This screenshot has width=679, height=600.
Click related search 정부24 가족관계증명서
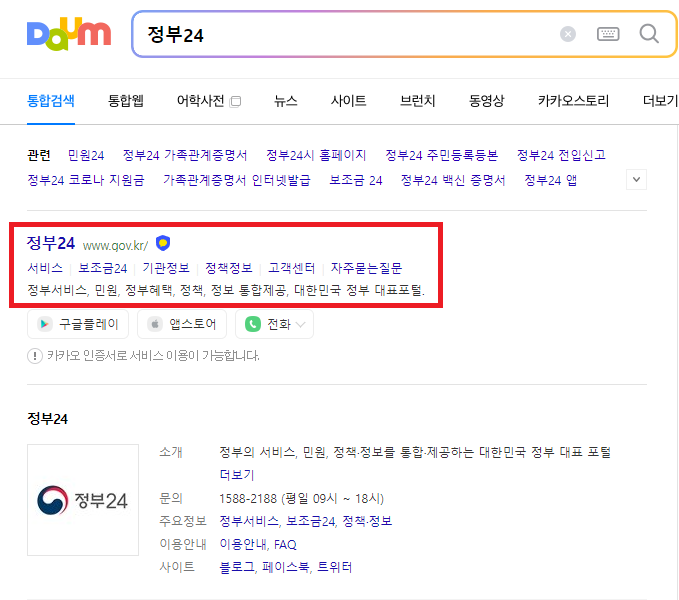point(185,155)
